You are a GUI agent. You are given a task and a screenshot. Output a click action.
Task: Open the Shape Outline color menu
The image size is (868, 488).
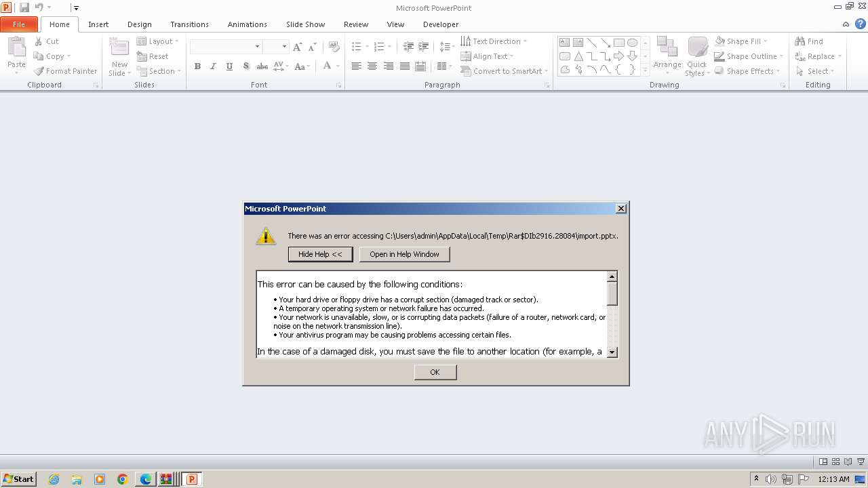click(749, 56)
